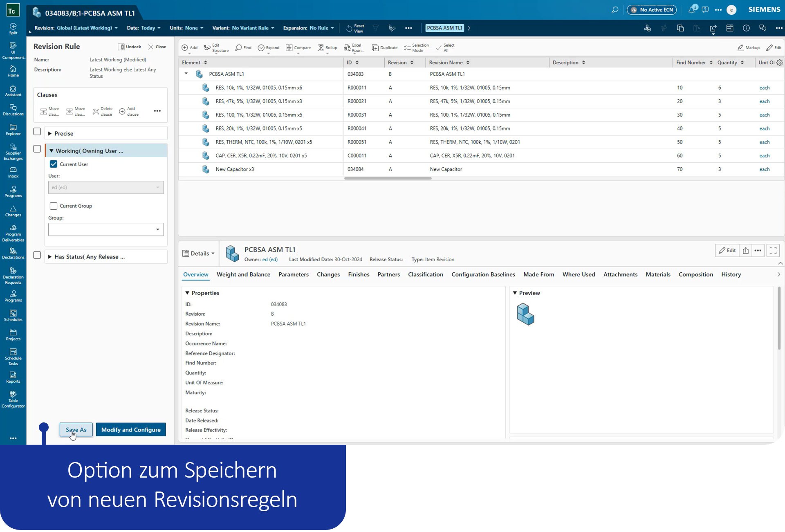Enable the Current User checkbox
Image resolution: width=785 pixels, height=532 pixels.
click(53, 164)
